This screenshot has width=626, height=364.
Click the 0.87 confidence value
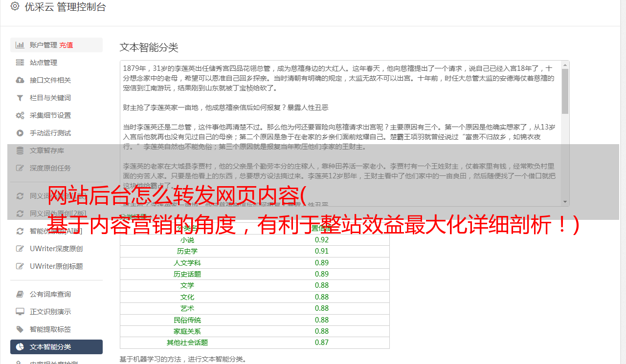[x=322, y=343]
